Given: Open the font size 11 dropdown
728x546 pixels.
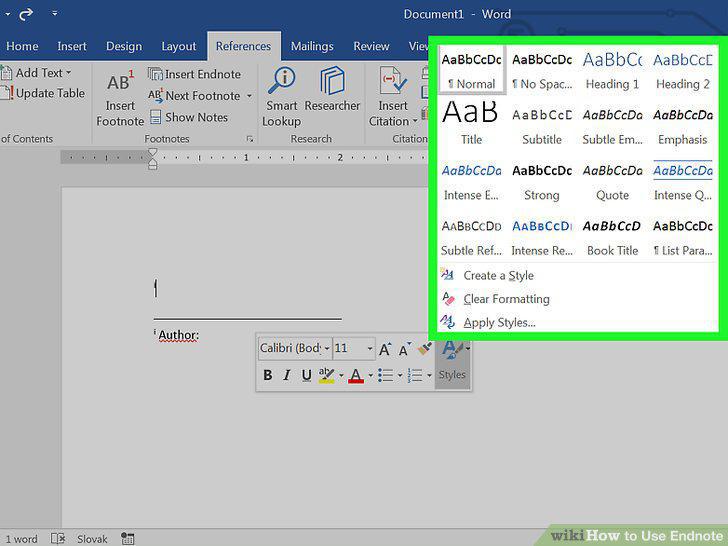Looking at the screenshot, I should tap(370, 348).
